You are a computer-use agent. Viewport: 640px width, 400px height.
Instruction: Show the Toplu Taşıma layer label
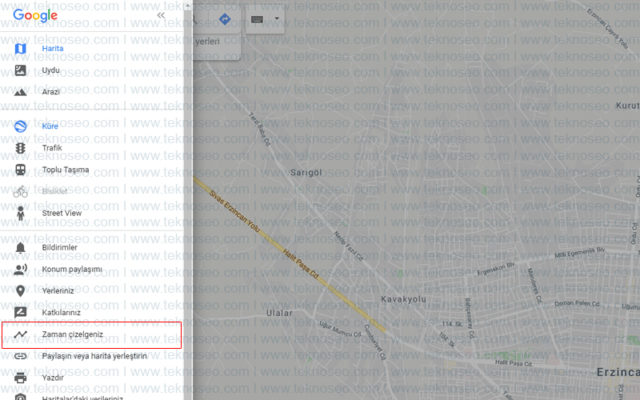tap(65, 169)
